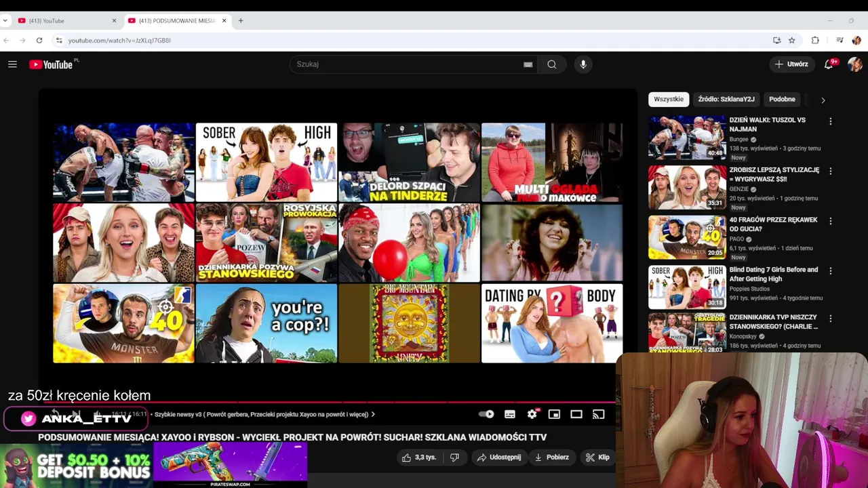View site information icon in address bar
The width and height of the screenshot is (868, 488).
(x=59, y=40)
